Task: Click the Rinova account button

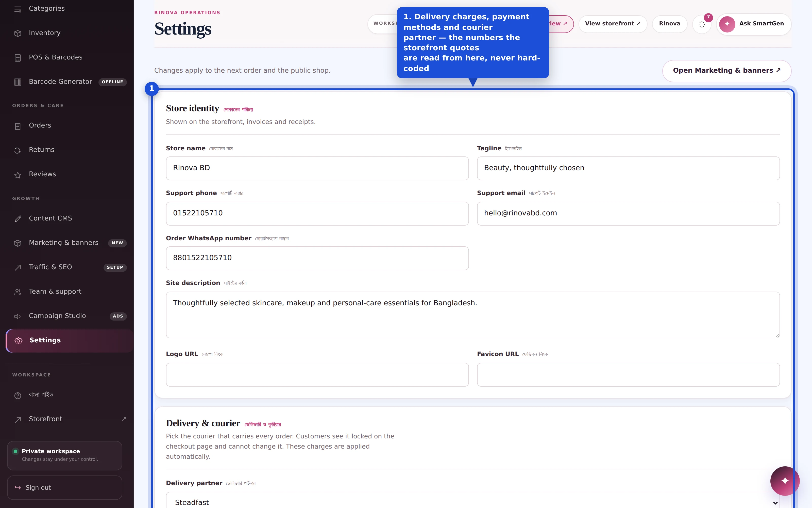Action: click(x=670, y=24)
